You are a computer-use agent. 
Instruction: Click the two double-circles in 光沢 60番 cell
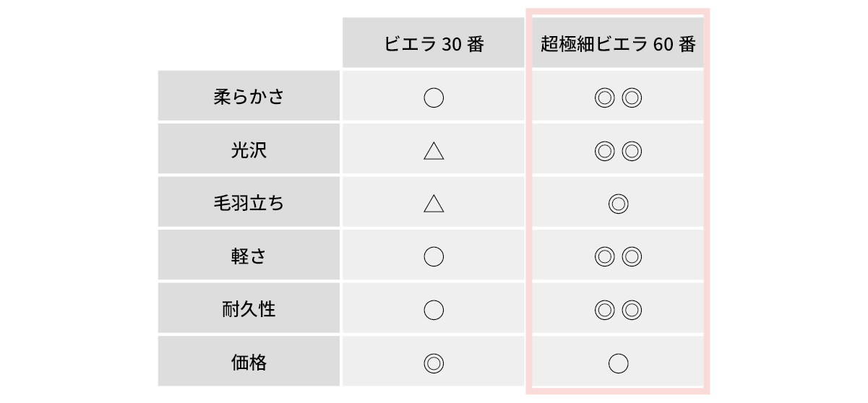click(618, 151)
